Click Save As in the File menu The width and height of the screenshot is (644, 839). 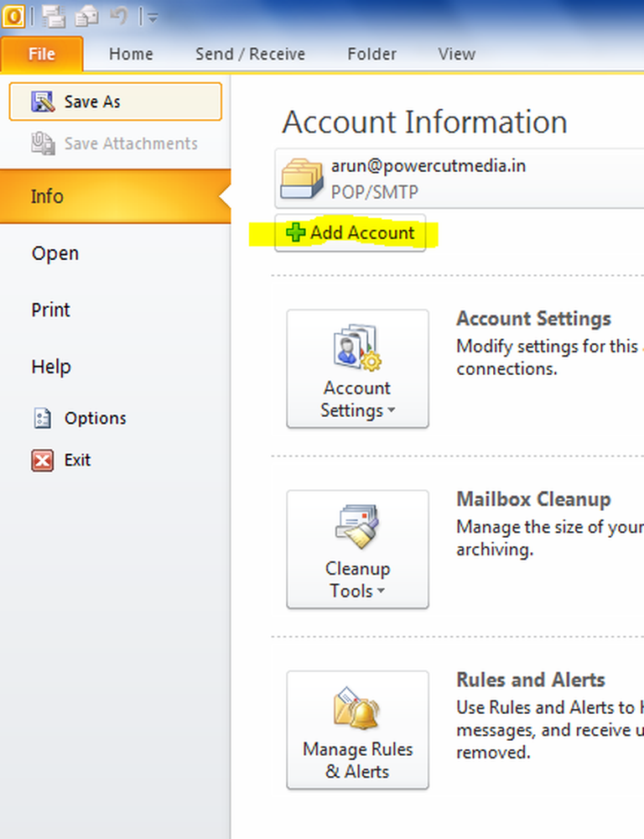(x=115, y=102)
